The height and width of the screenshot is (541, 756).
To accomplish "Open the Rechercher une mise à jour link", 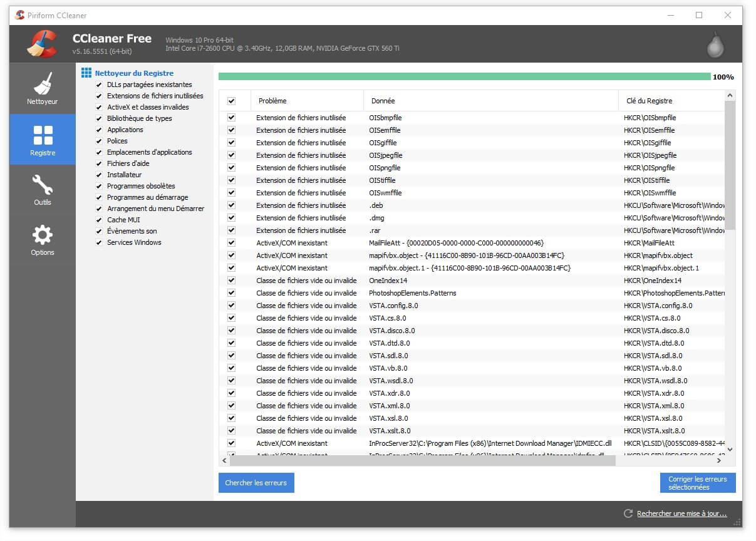I will point(681,513).
